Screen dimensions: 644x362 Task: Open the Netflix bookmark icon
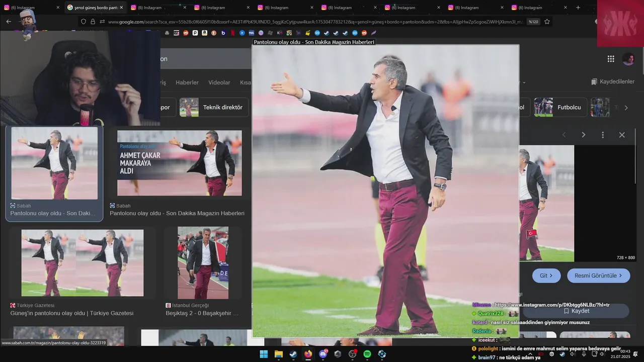coord(232,33)
